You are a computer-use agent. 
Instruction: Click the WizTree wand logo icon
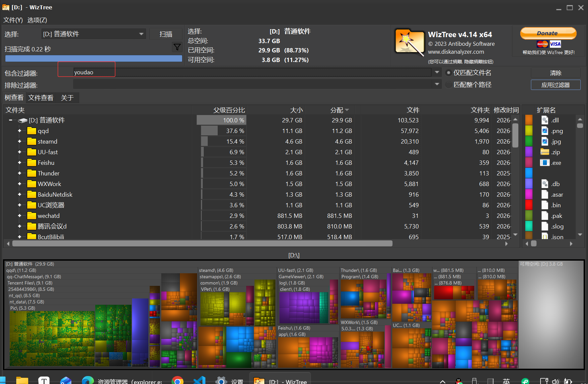[410, 42]
